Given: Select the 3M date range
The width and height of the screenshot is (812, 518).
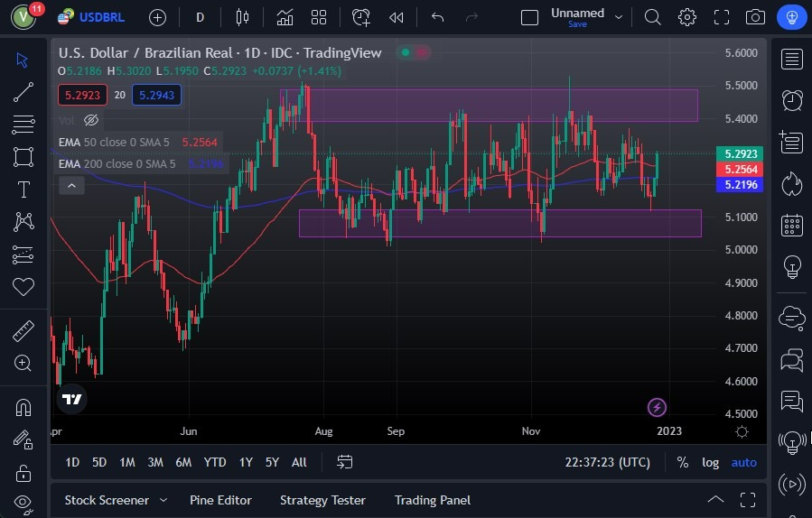Looking at the screenshot, I should coord(155,462).
